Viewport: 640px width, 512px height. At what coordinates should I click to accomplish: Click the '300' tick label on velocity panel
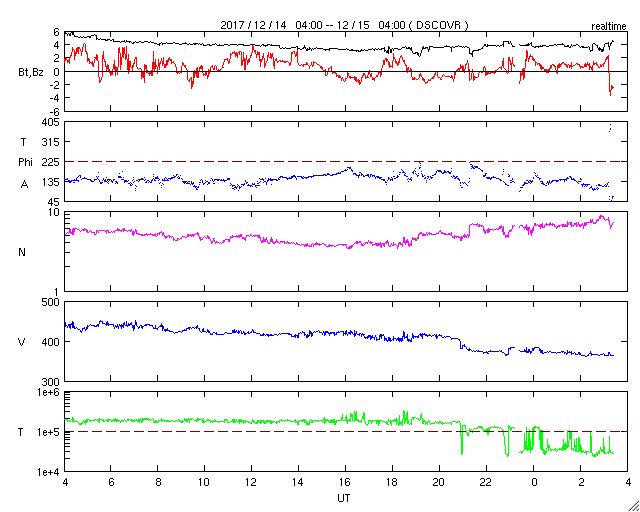point(52,382)
